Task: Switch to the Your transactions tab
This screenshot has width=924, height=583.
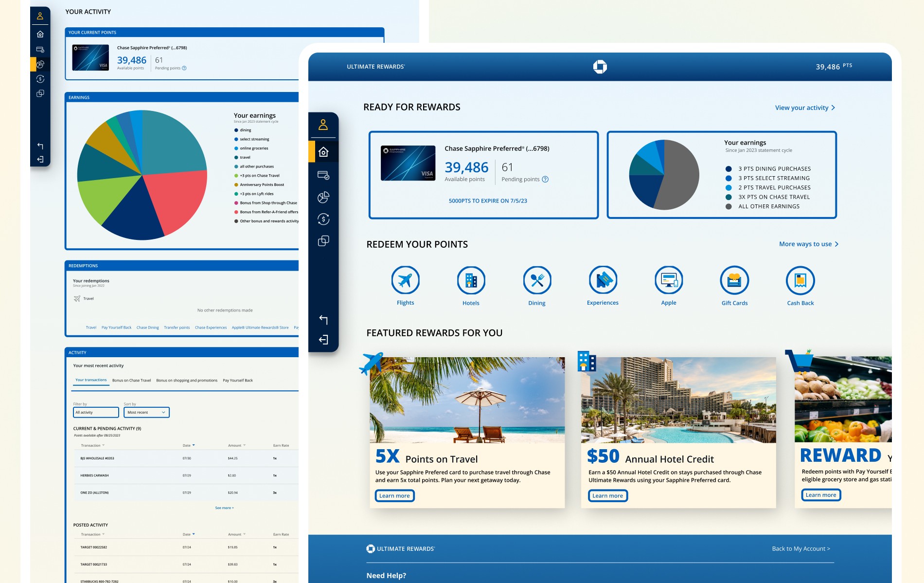Action: pos(91,380)
